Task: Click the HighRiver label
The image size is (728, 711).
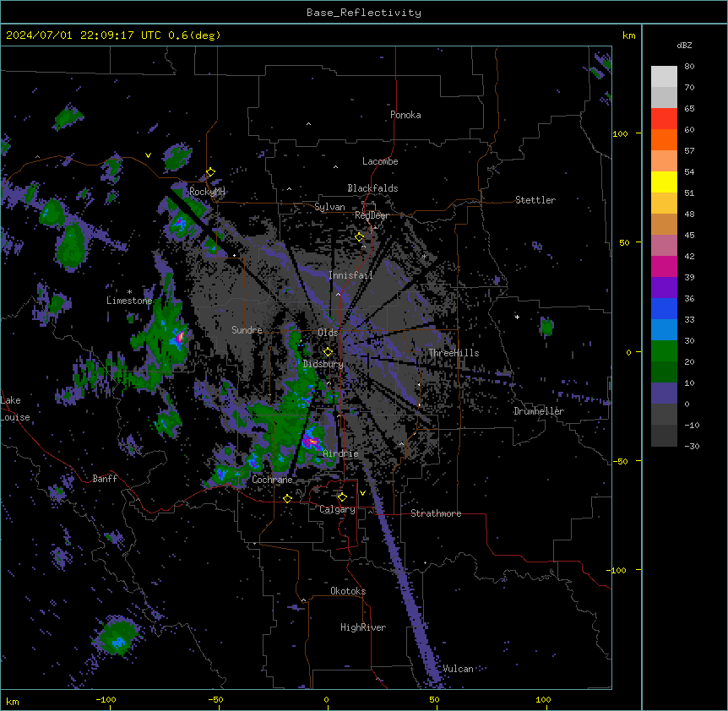Action: [x=363, y=627]
